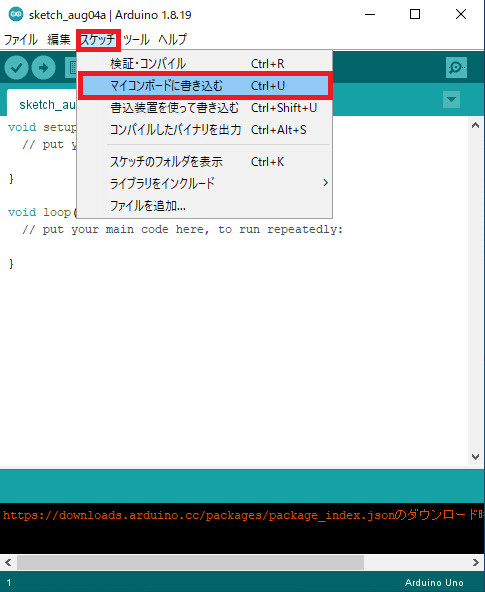Click the console scroll left arrow
This screenshot has height=592, width=485.
click(8, 563)
